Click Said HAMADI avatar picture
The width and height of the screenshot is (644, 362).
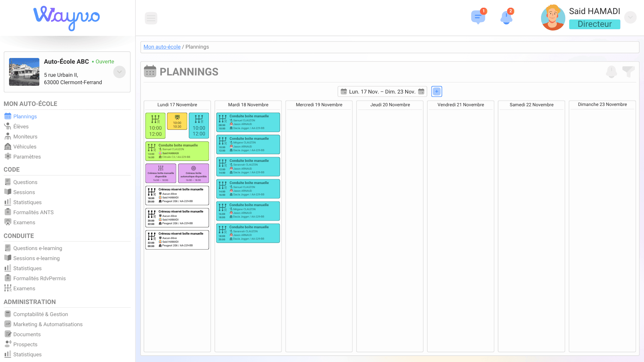tap(553, 17)
